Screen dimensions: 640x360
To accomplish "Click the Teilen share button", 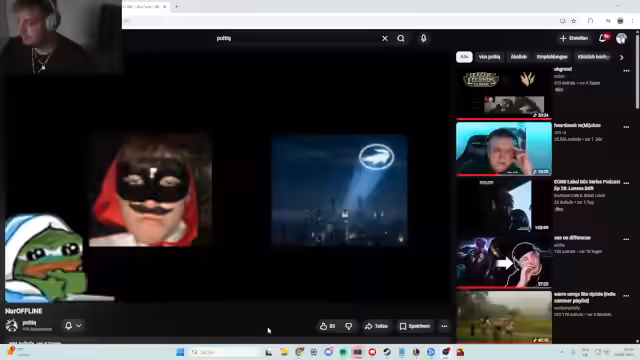I will (x=376, y=326).
